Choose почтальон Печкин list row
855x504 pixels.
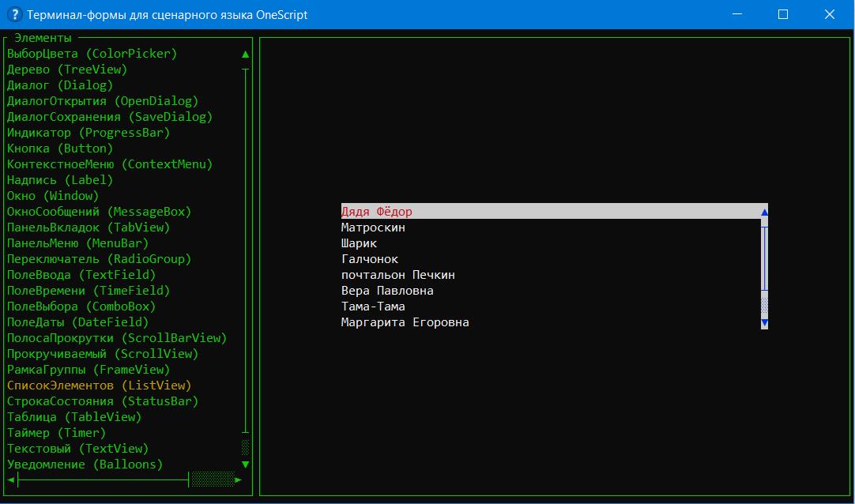click(397, 275)
